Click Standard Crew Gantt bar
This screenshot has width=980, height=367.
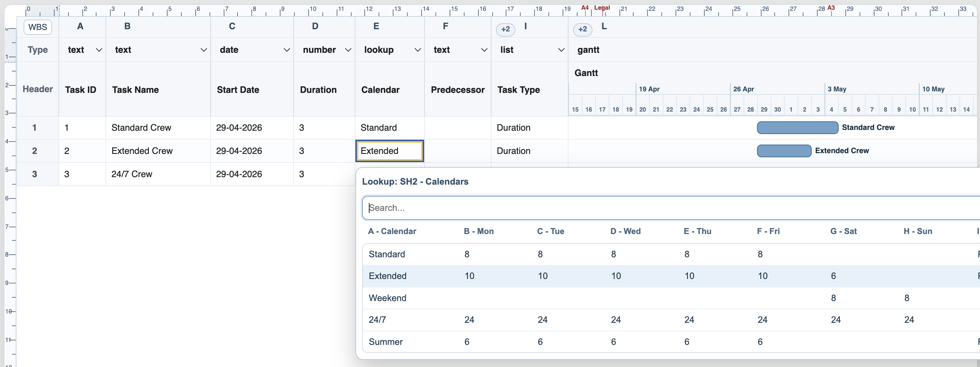coord(797,128)
